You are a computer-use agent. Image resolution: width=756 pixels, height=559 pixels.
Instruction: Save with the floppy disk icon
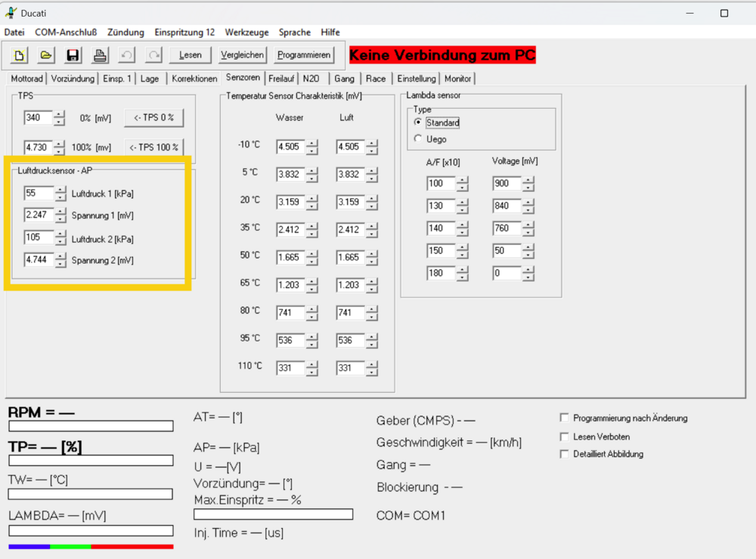[x=73, y=55]
